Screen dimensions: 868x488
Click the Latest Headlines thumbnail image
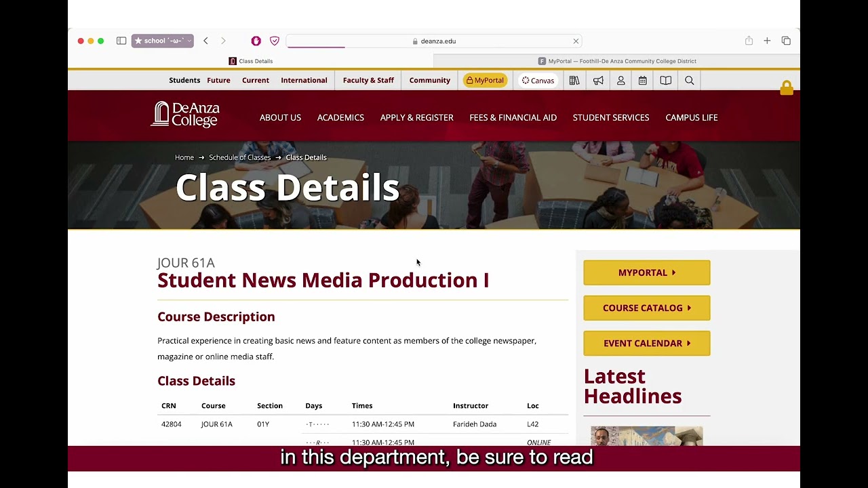pyautogui.click(x=646, y=436)
